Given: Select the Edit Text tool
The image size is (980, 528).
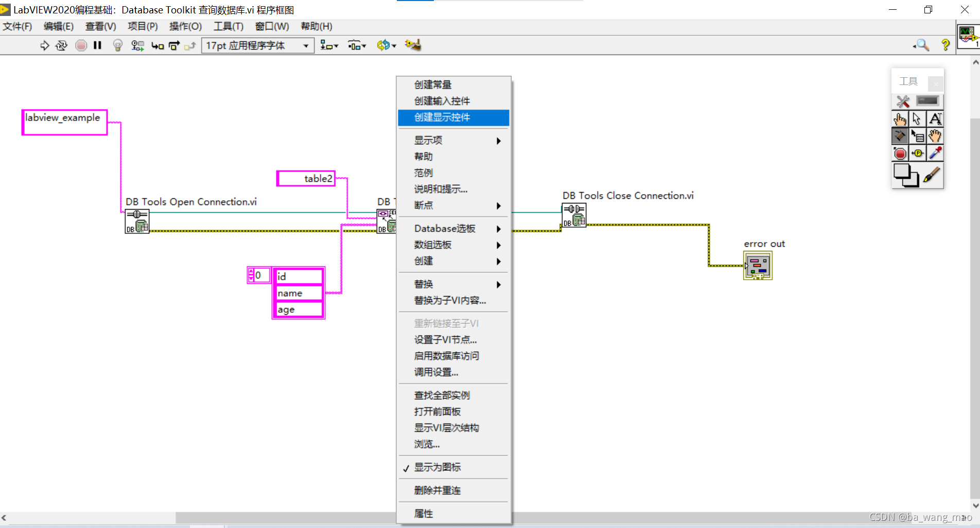Looking at the screenshot, I should click(x=935, y=118).
